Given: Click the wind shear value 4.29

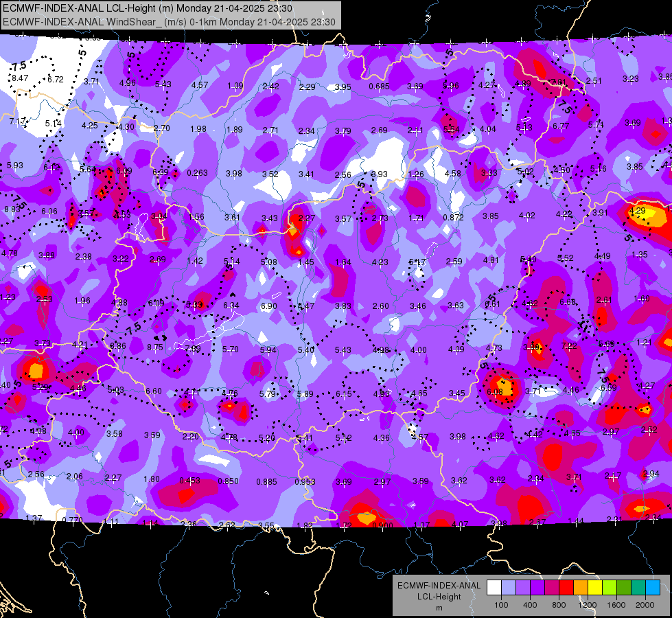Looking at the screenshot, I should click(637, 211).
